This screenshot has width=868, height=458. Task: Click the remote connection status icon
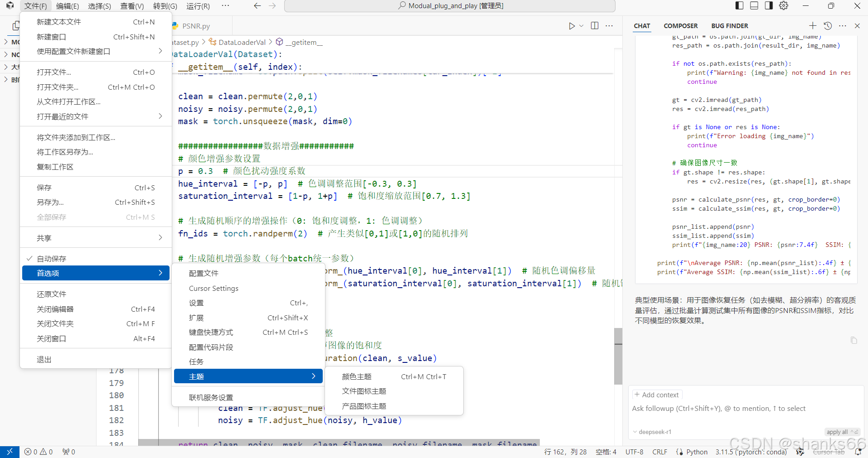pos(10,452)
